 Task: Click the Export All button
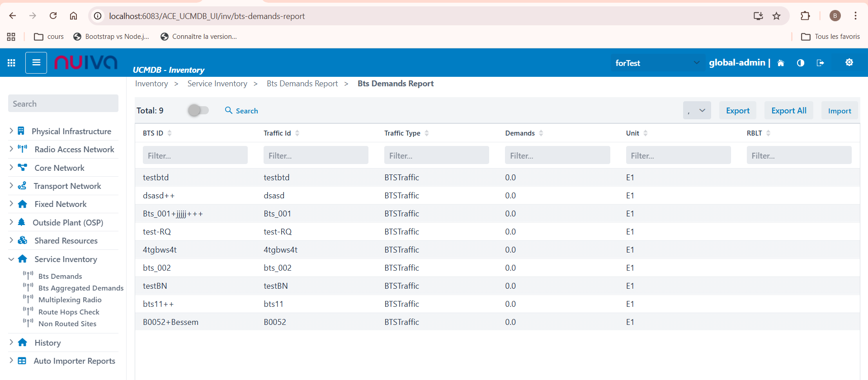coord(788,110)
